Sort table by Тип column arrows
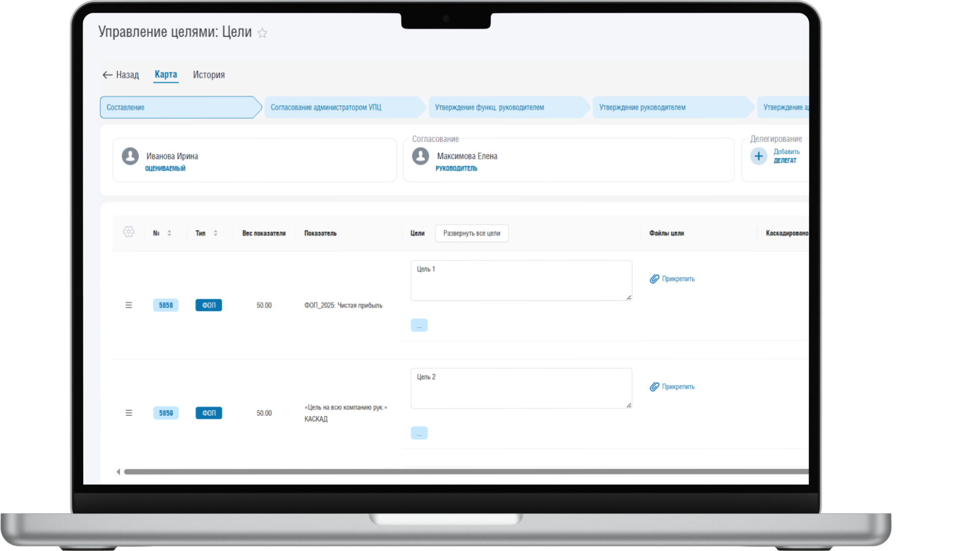The image size is (980, 551). (215, 233)
